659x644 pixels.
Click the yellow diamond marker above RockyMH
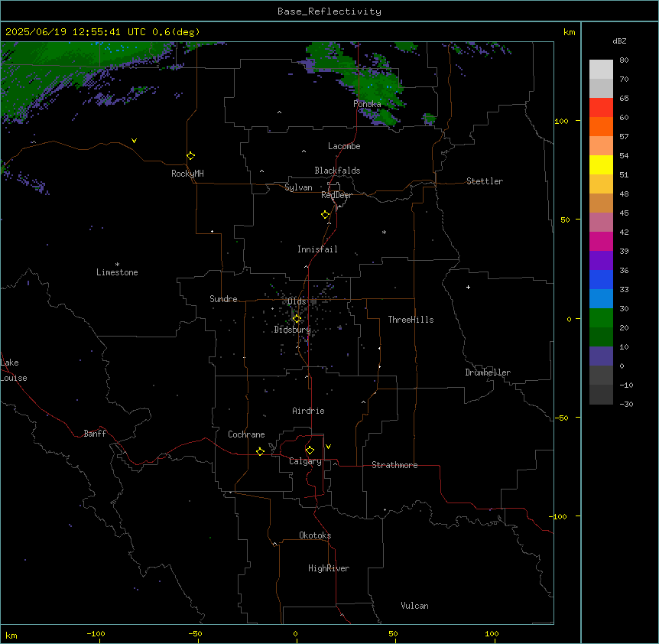pos(191,156)
